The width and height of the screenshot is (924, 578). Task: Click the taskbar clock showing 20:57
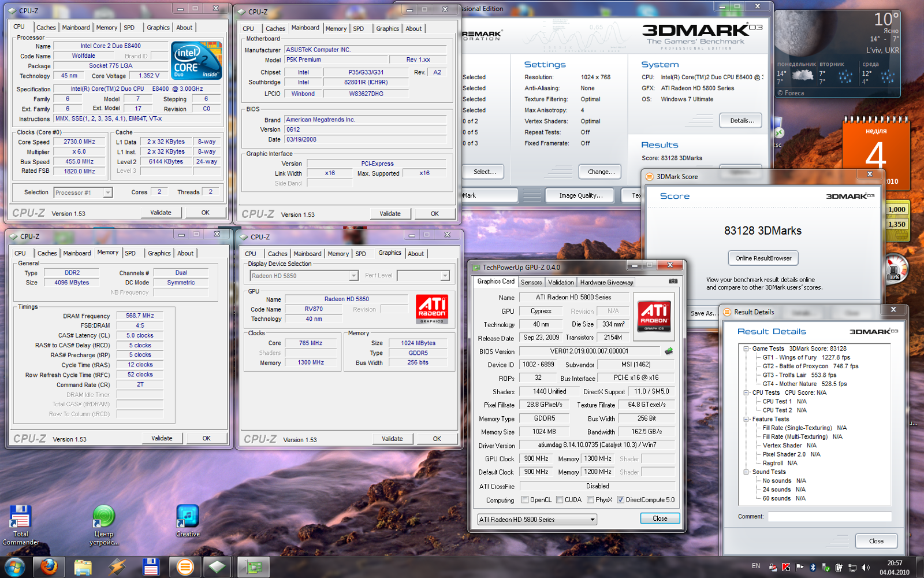895,567
